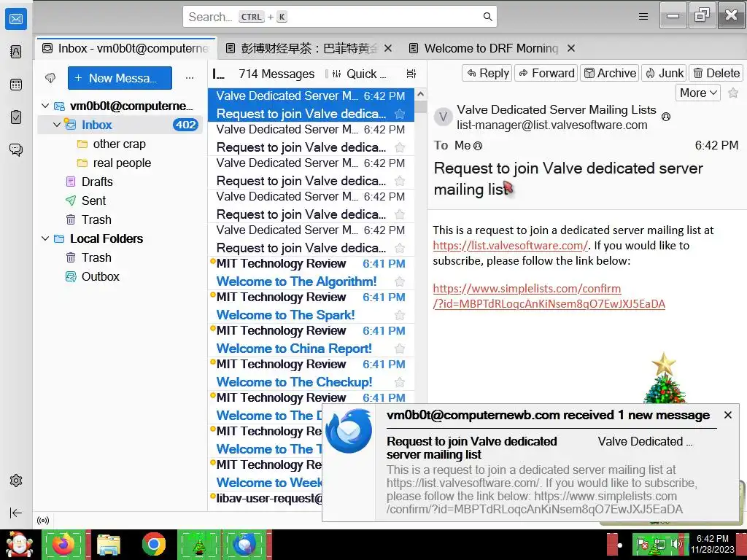Archive the message
Screen dimensions: 747x560
[x=609, y=73]
